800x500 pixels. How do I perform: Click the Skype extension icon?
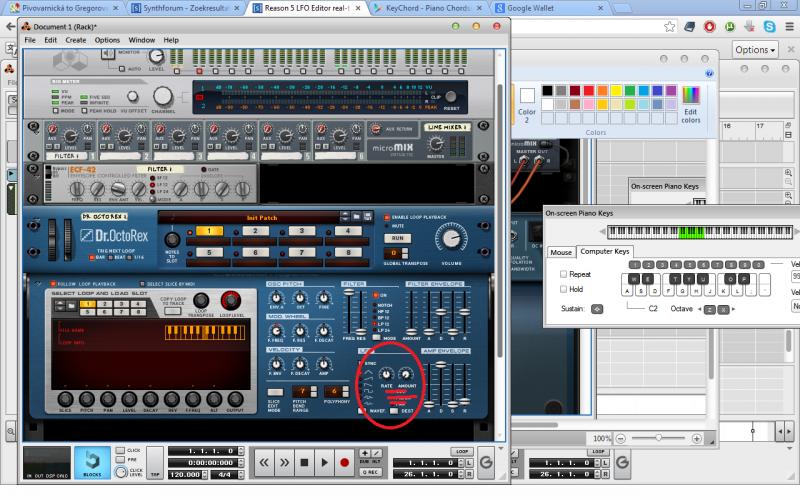click(x=769, y=27)
